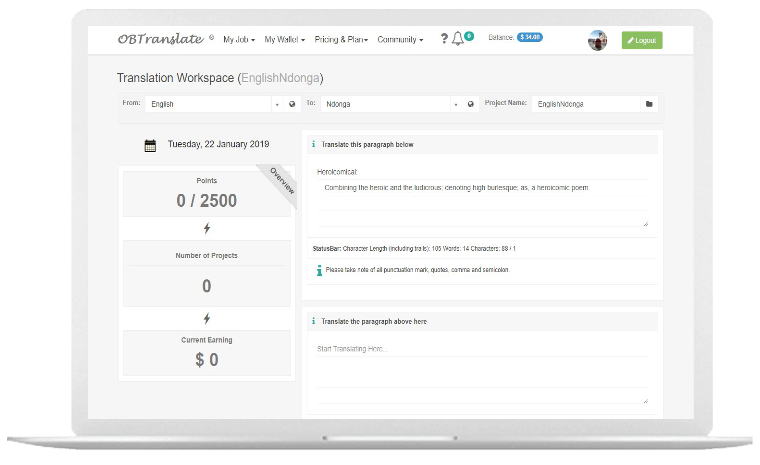The width and height of the screenshot is (760, 465).
Task: Click the folder icon beside Project Name
Action: coord(649,104)
